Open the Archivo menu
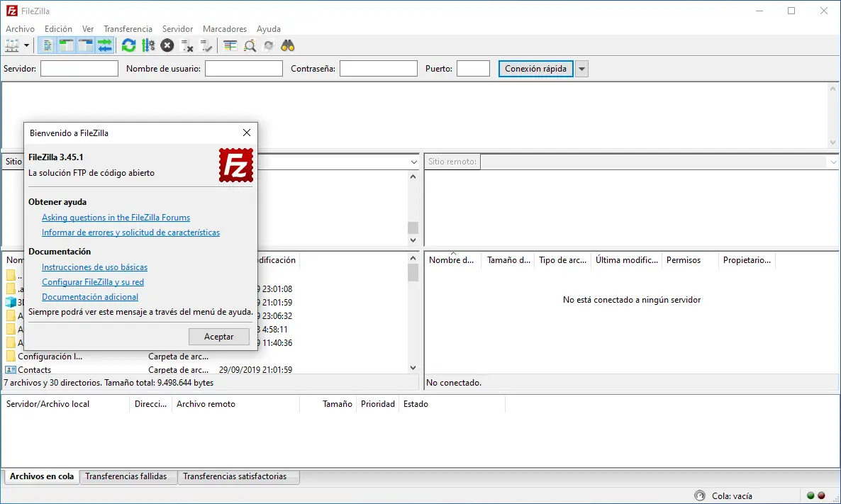 (x=20, y=29)
